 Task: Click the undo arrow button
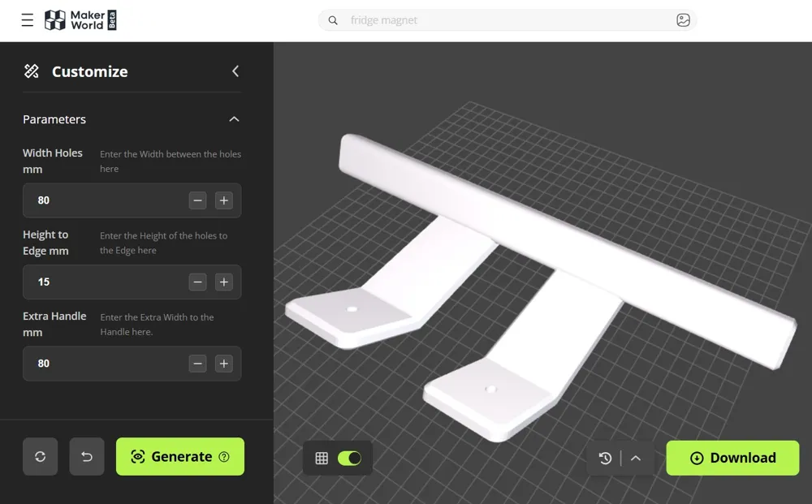click(87, 456)
